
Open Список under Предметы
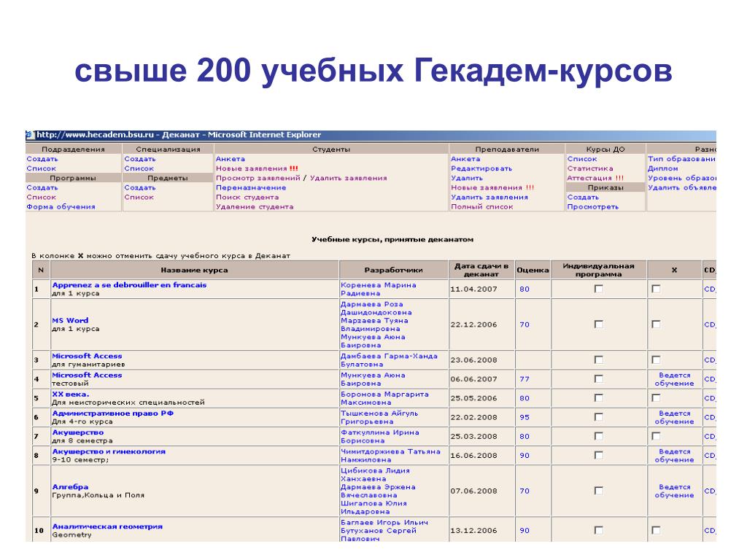(139, 197)
